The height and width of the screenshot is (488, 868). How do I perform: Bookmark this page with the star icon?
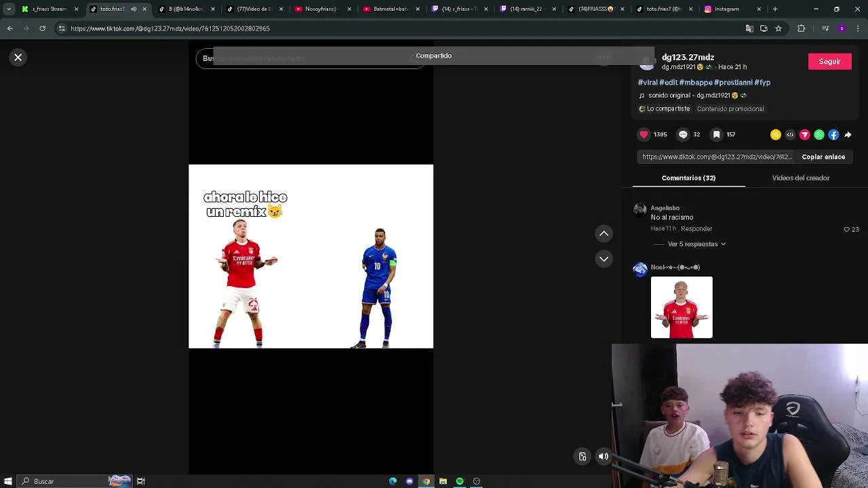coord(778,28)
